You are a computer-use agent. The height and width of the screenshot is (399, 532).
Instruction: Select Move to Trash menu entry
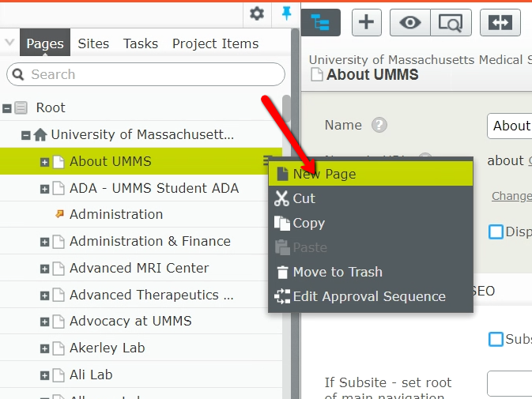tap(338, 272)
